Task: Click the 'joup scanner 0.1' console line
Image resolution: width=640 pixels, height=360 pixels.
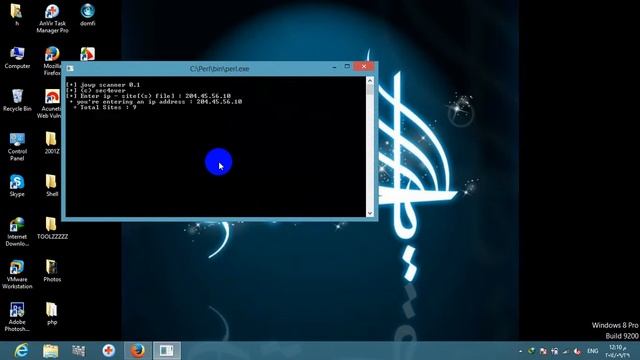Action: coord(103,85)
